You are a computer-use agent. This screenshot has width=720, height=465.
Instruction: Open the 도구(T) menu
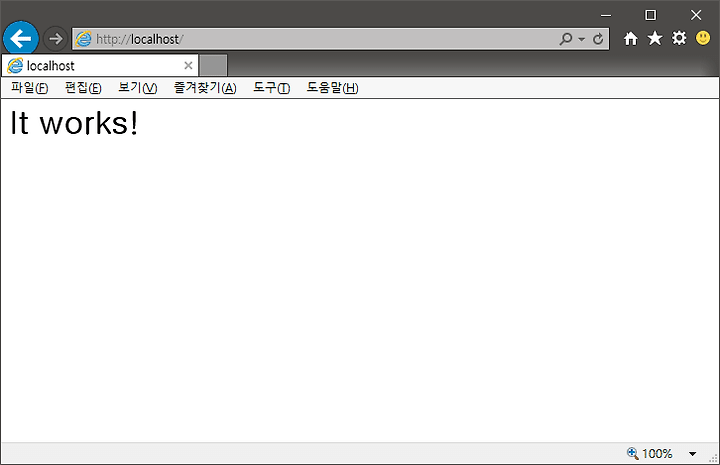pyautogui.click(x=272, y=88)
